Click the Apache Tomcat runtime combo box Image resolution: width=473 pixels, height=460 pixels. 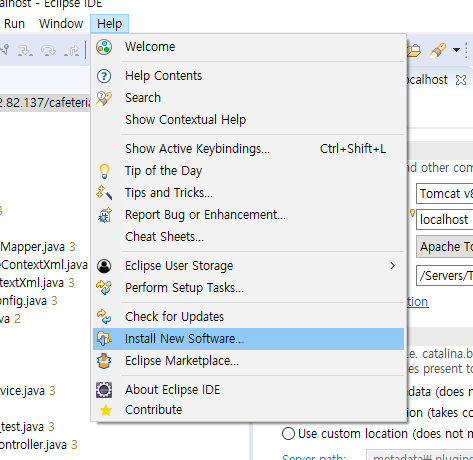445,247
